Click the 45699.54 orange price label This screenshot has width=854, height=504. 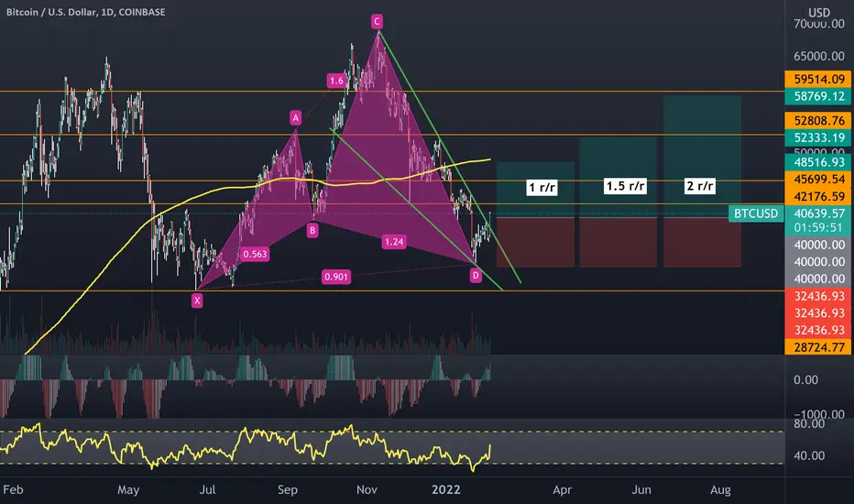coord(819,180)
